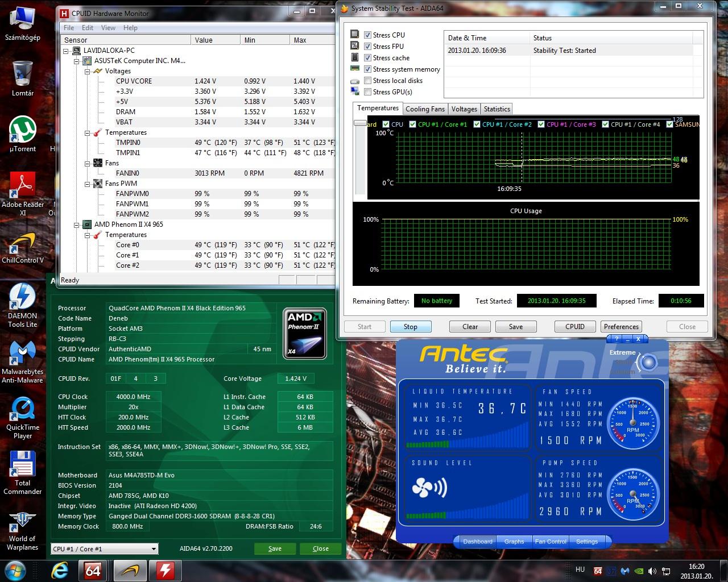Open Preferences in stability test

tap(621, 327)
